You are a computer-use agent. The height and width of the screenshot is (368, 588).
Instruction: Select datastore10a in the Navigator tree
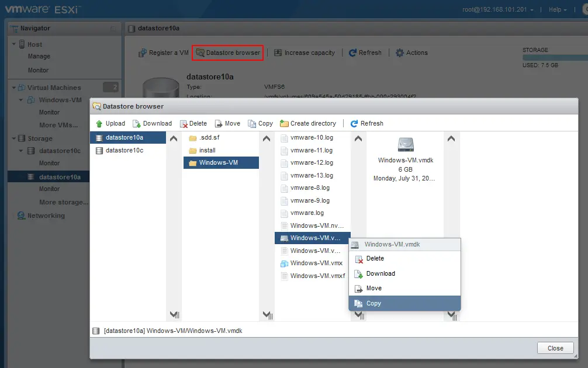tap(49, 177)
